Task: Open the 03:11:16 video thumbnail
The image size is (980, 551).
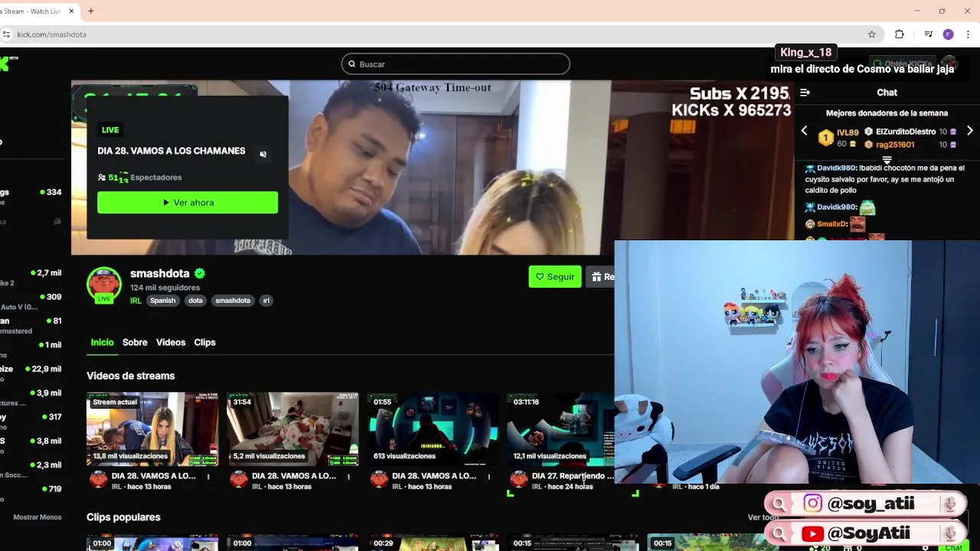Action: click(x=561, y=429)
